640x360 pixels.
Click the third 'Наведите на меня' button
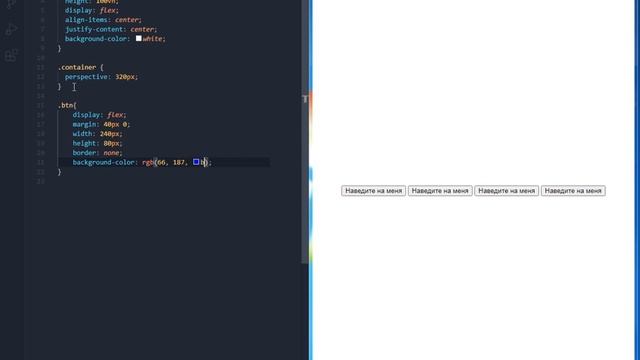coord(507,191)
